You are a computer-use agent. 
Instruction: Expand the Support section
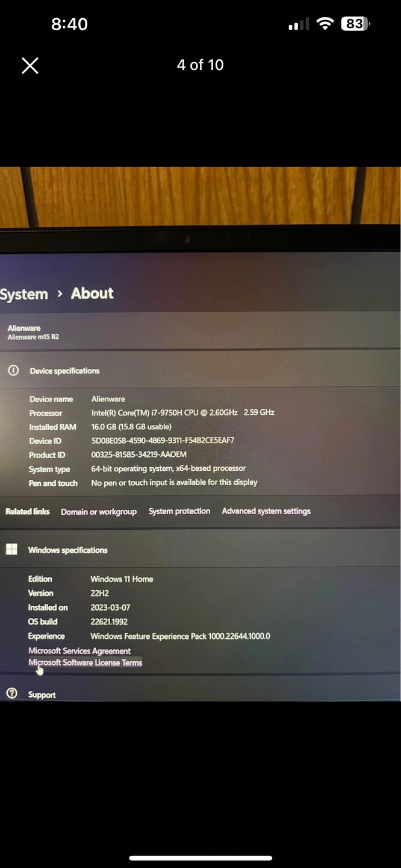tap(42, 695)
